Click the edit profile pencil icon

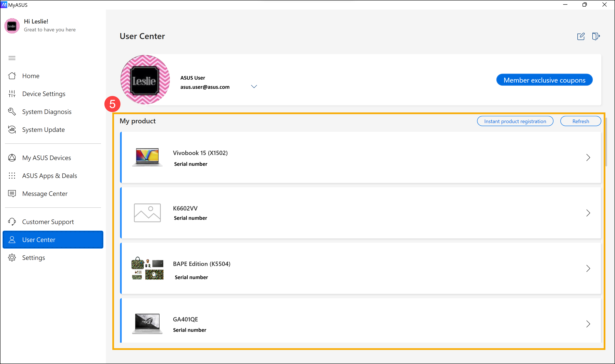point(581,36)
